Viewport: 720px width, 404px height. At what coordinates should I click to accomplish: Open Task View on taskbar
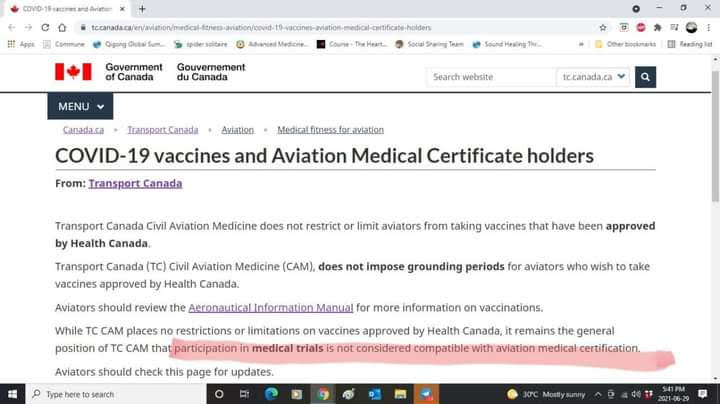click(x=244, y=394)
